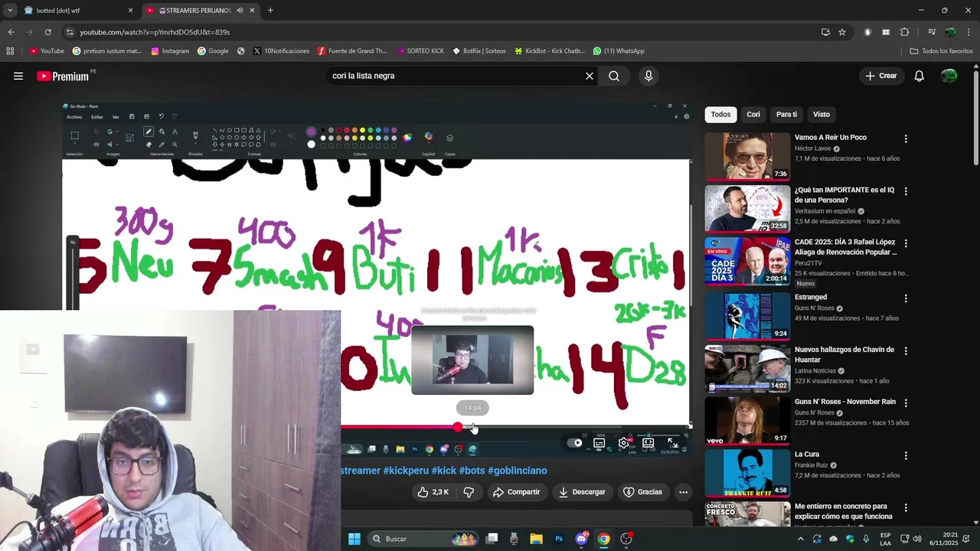980x551 pixels.
Task: Open the Vamos A Reír Un Poco thumbnail
Action: point(747,156)
